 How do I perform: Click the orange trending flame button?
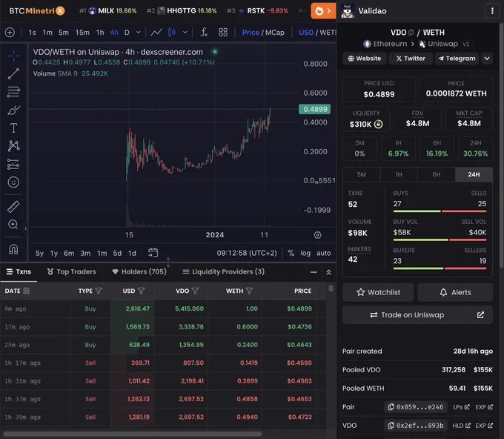coord(323,11)
